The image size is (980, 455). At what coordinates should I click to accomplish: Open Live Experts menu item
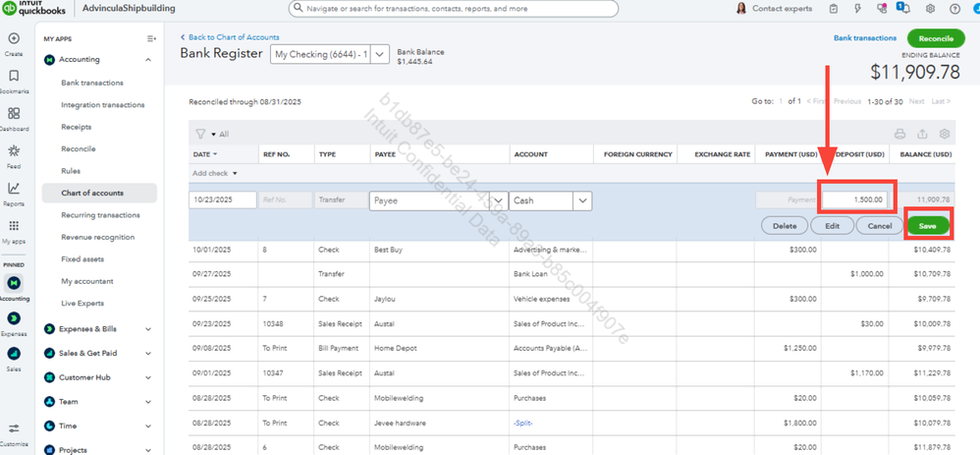(82, 303)
